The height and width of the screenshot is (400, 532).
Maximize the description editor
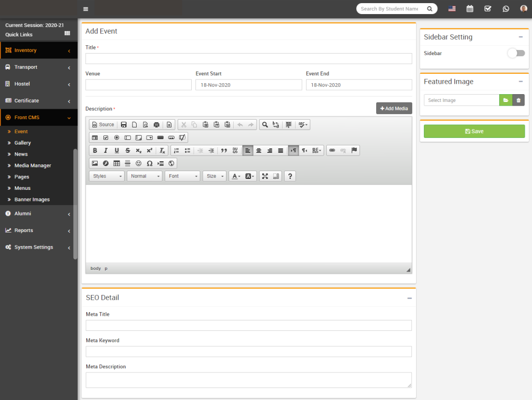[x=265, y=176]
